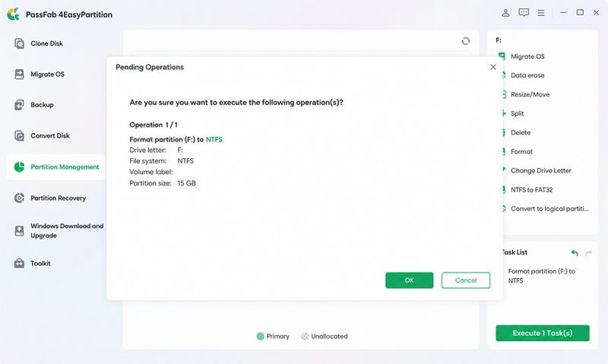Screen dimensions: 608x364
Task: Switch to Partition Management tab
Action: (55, 167)
